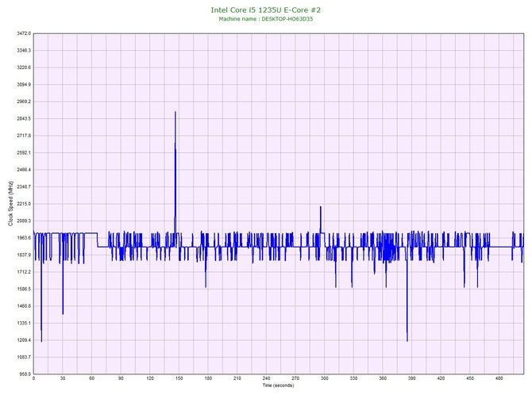This screenshot has height=399, width=532.
Task: Click the 30 seconds tick label
Action: pyautogui.click(x=63, y=378)
